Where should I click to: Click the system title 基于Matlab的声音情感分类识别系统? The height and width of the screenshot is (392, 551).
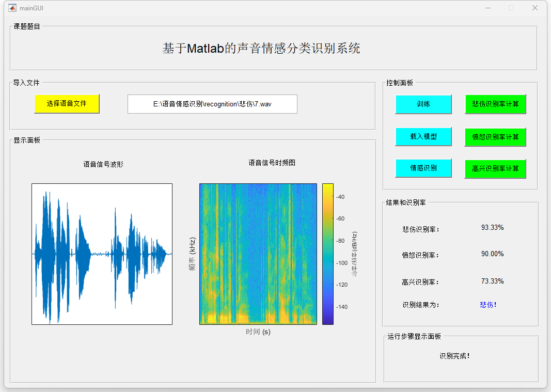click(x=261, y=49)
